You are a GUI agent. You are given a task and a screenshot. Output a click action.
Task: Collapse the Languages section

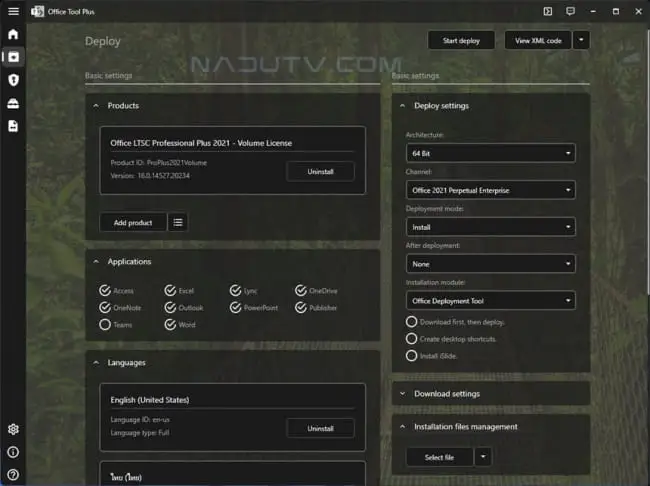96,363
